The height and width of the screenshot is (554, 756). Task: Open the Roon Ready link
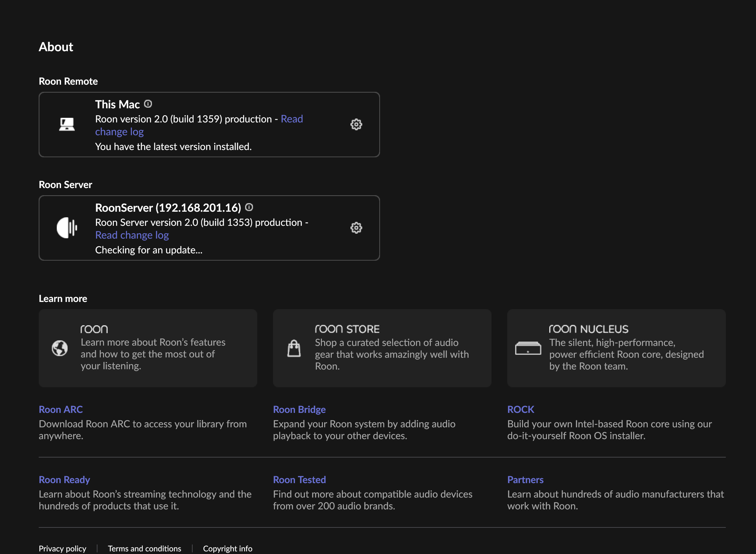click(x=64, y=479)
